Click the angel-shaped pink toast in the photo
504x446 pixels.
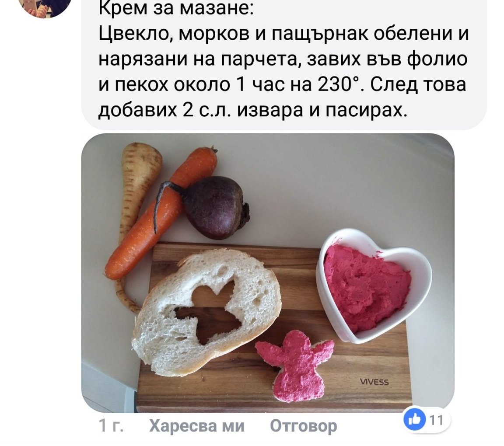(x=295, y=366)
